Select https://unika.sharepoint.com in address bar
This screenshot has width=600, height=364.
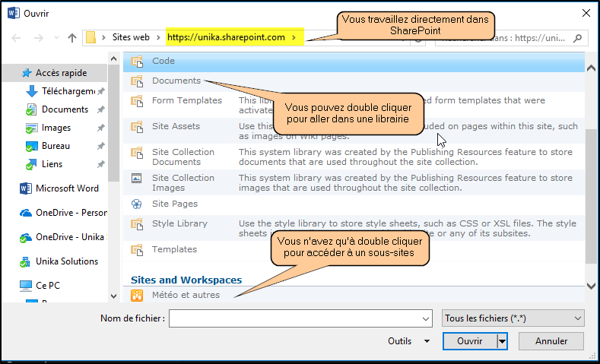point(226,37)
